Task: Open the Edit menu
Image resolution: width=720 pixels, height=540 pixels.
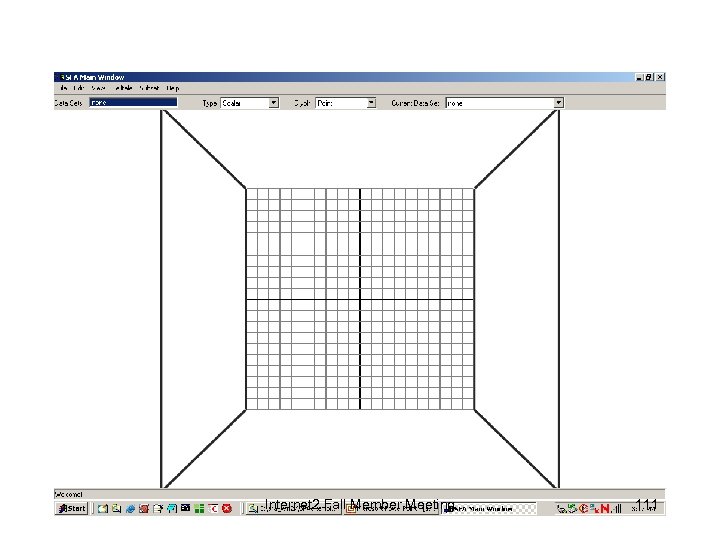Action: [79, 88]
